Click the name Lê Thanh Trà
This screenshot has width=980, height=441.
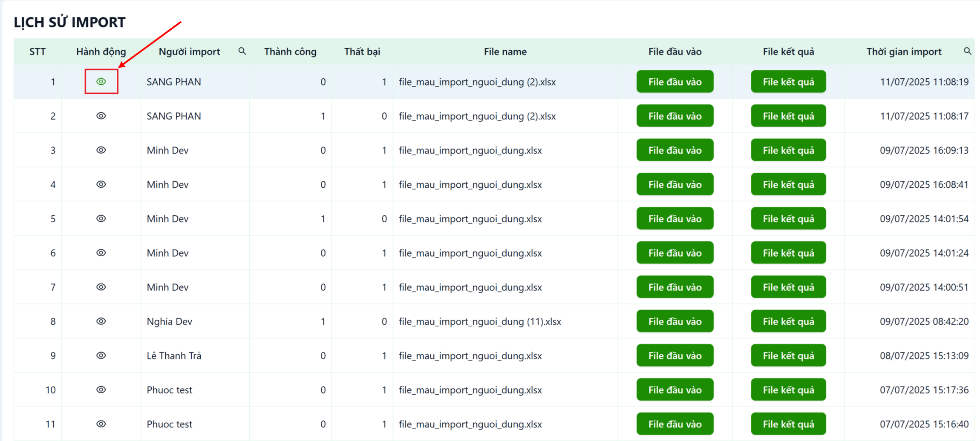click(x=174, y=355)
